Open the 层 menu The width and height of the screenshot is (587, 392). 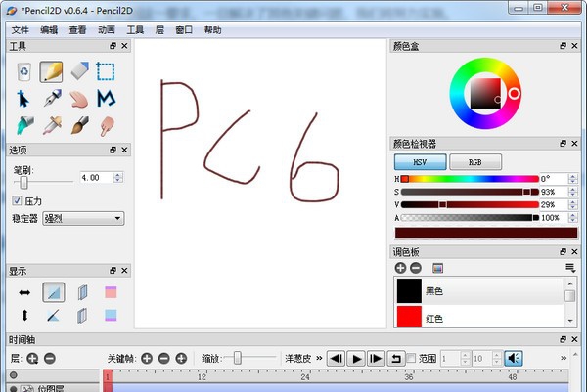point(159,30)
